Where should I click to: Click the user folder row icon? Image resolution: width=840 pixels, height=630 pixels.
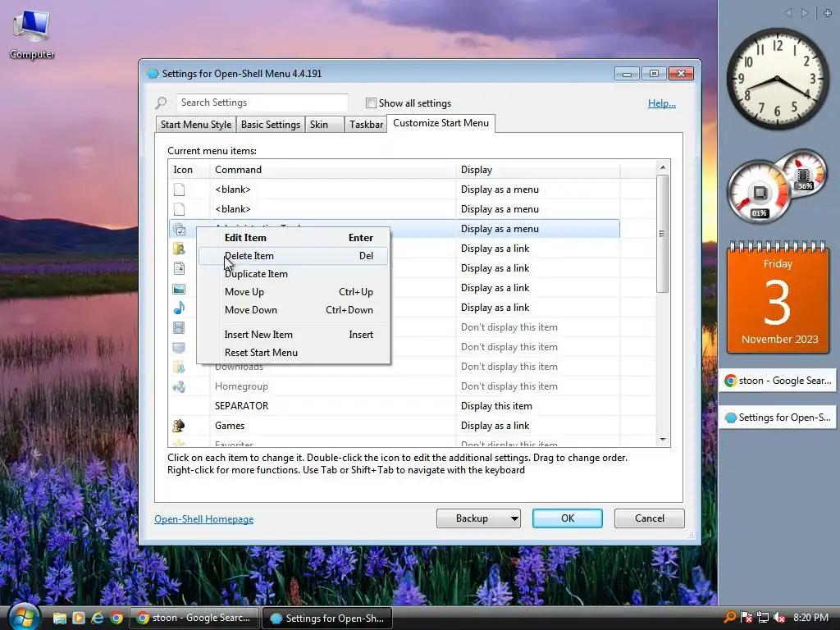pyautogui.click(x=179, y=249)
